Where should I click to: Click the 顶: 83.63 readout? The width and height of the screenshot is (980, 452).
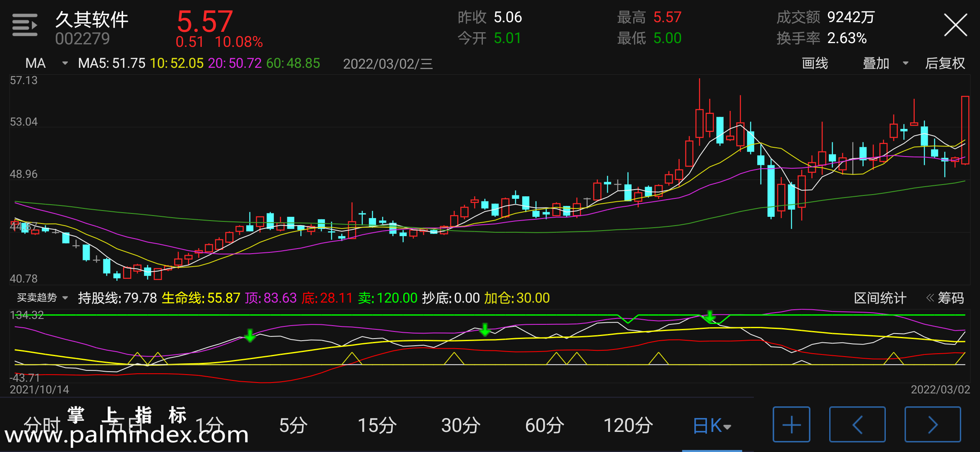271,298
